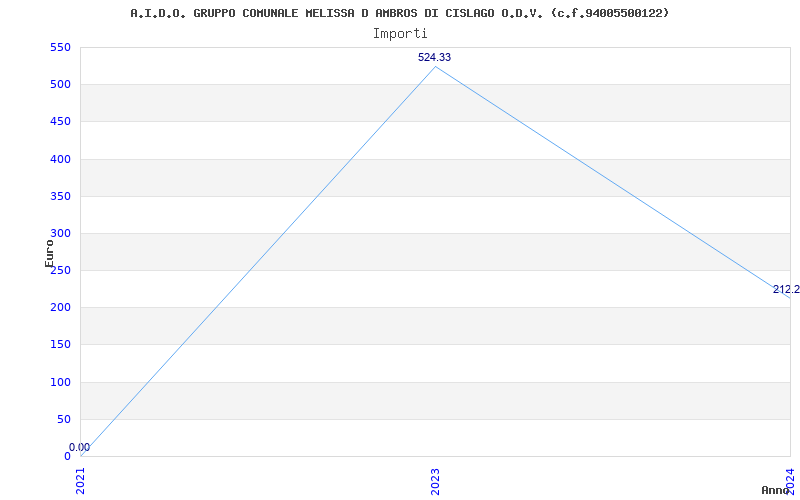The height and width of the screenshot is (500, 800).
Task: Click the 50 y-axis tick label
Action: tap(63, 419)
